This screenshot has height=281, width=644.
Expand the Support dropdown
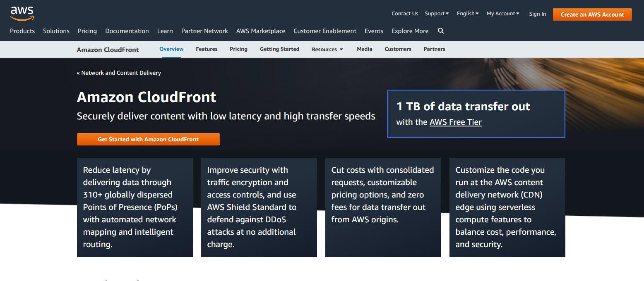tap(437, 14)
